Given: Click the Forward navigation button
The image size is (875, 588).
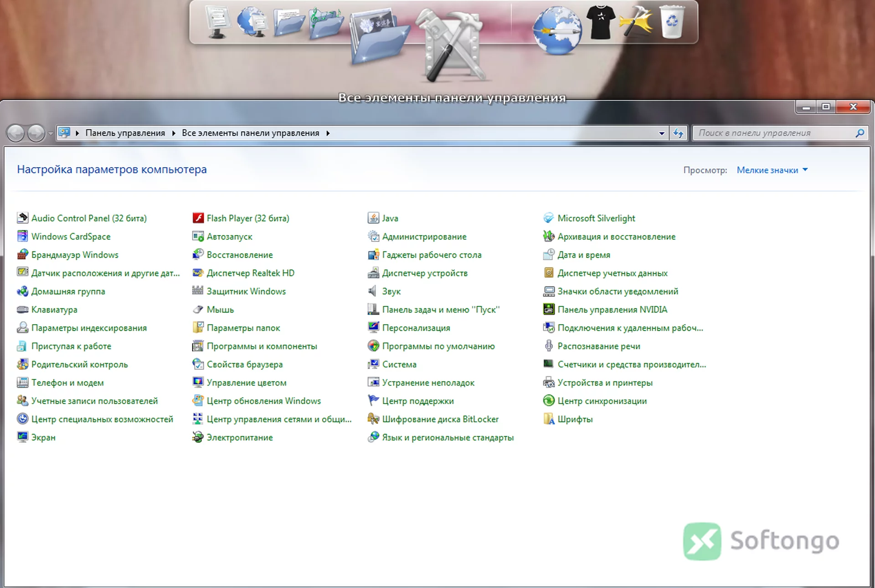Looking at the screenshot, I should point(36,133).
